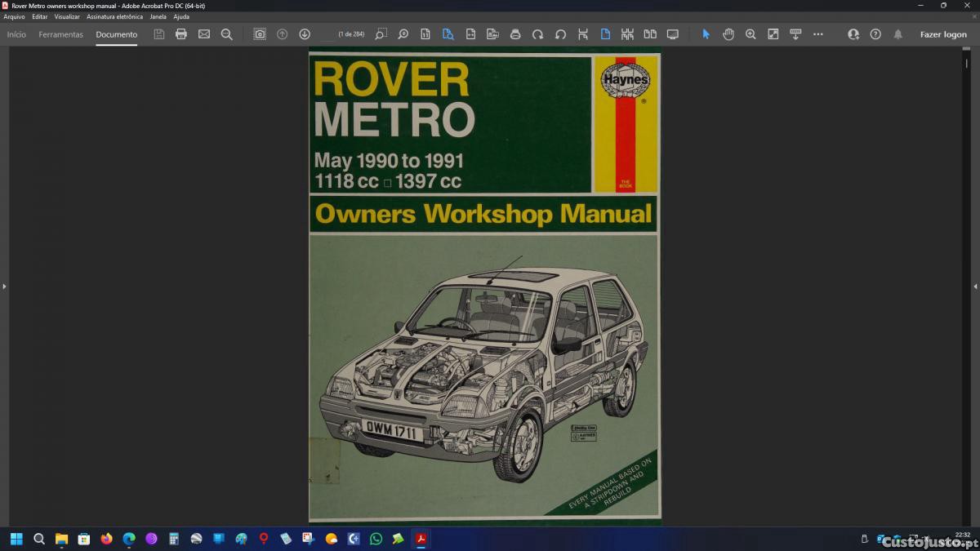980x551 pixels.
Task: Click the zoom in magnifier icon
Action: 751,34
